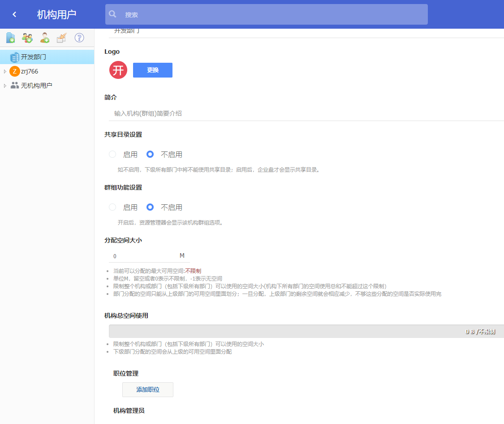
Task: Open help via the question mark icon
Action: click(x=79, y=38)
